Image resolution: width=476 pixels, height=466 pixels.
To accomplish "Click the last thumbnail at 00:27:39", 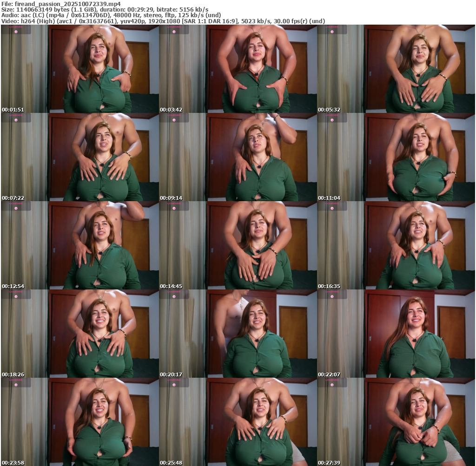I will tap(396, 422).
